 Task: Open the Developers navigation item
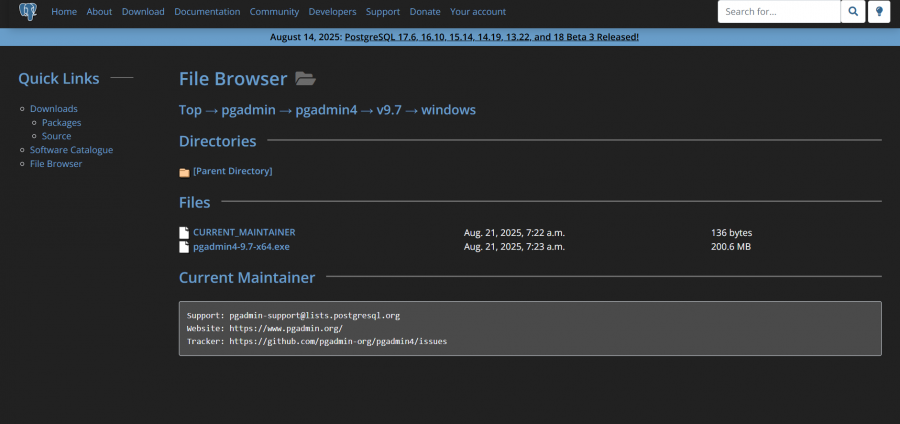[x=332, y=11]
